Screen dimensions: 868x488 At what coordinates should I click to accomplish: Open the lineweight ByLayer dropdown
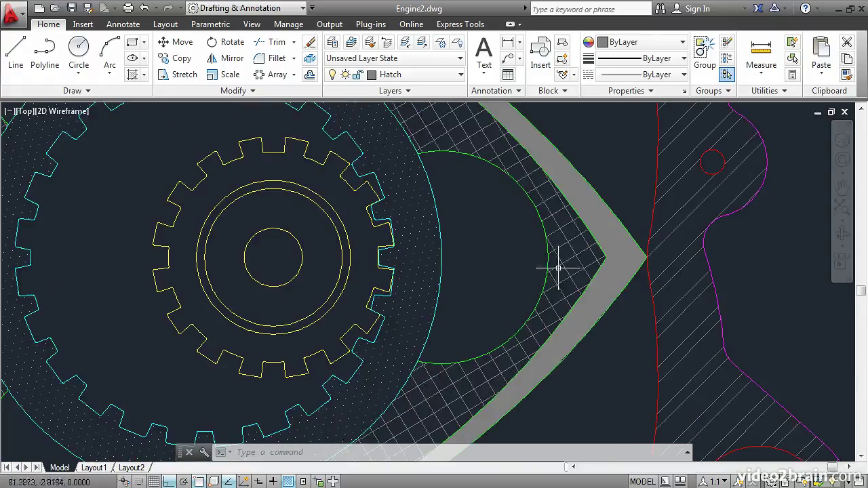pos(642,58)
